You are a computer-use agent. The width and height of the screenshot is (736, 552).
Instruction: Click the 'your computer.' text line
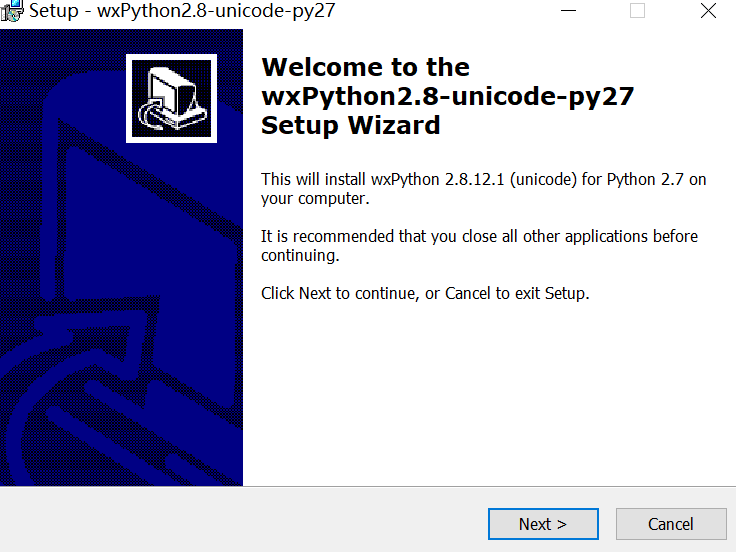(315, 199)
